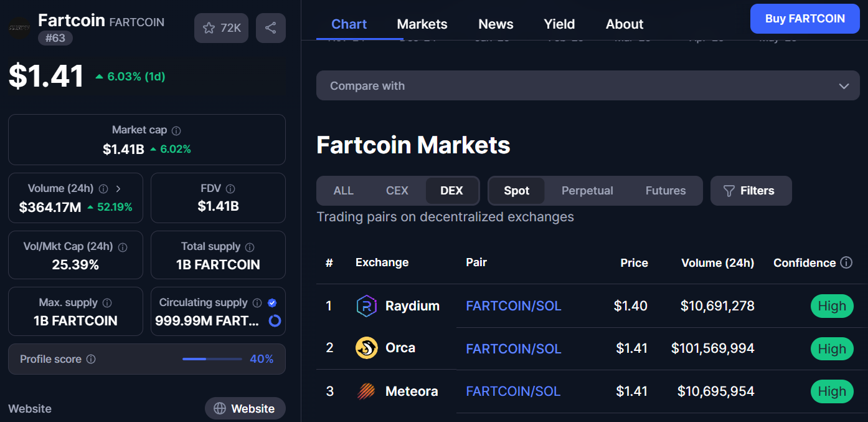Click the Profile score progress bar

coord(212,359)
